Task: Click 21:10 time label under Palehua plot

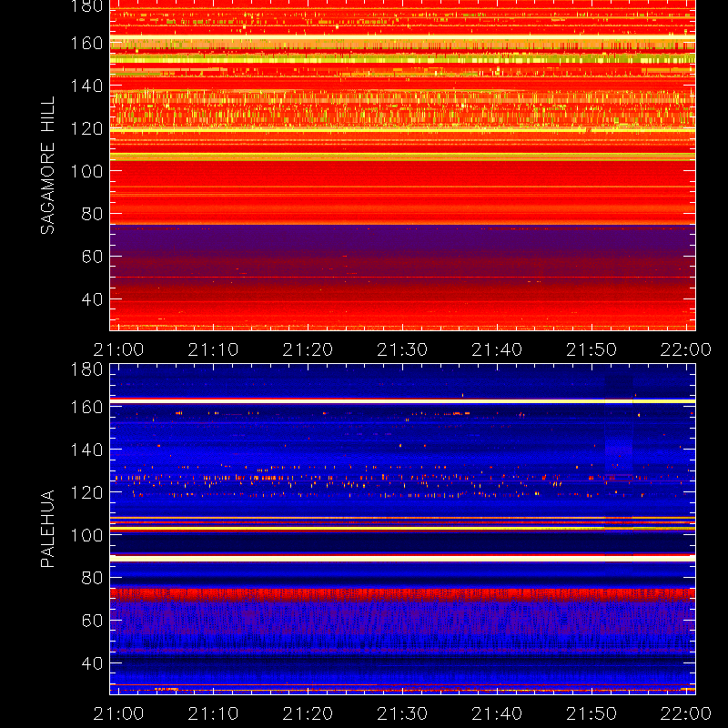Action: click(x=213, y=713)
